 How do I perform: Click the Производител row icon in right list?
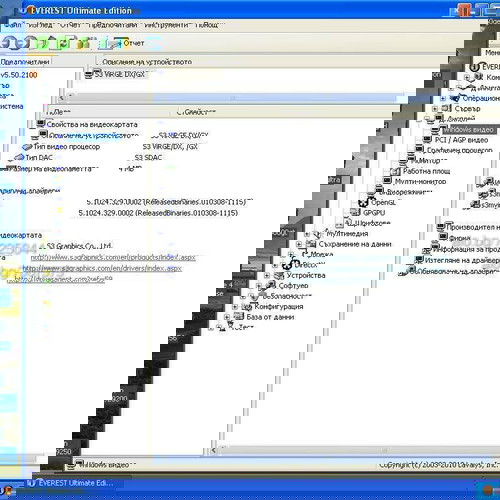[x=441, y=227]
